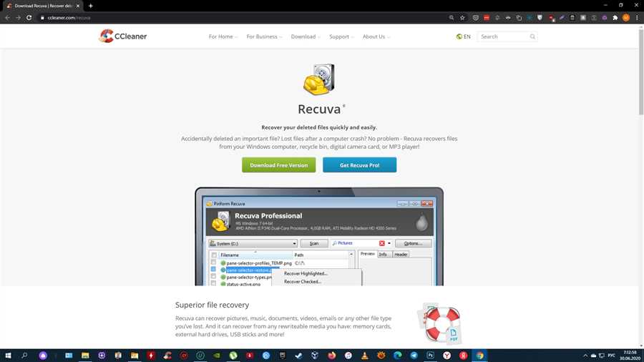Open the About Us menu
This screenshot has height=362, width=644.
point(376,36)
